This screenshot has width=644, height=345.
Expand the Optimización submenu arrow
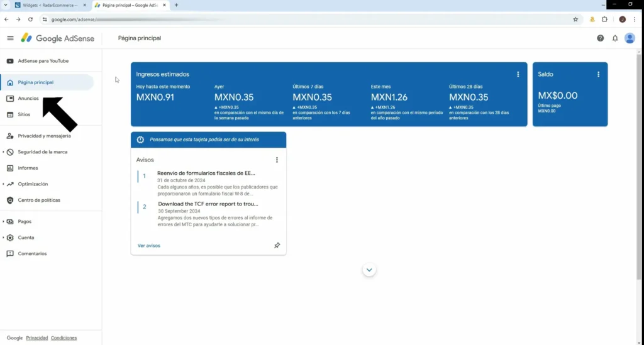tap(3, 184)
